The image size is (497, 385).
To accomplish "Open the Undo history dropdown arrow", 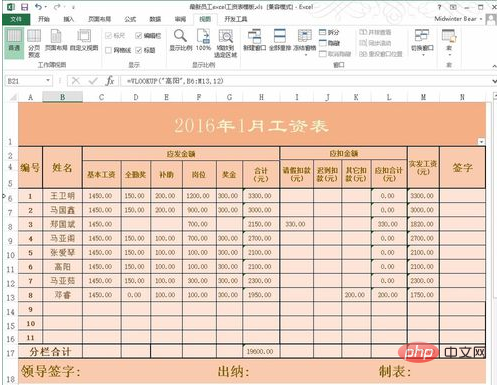I will coord(46,7).
